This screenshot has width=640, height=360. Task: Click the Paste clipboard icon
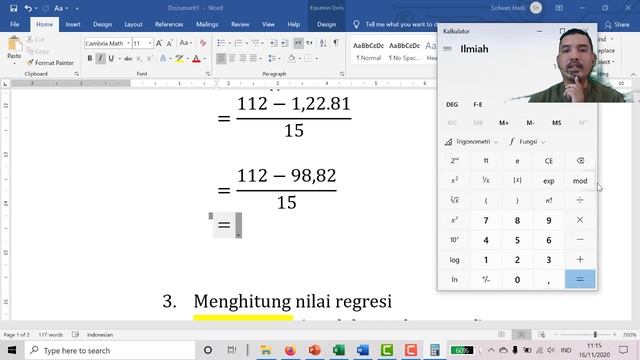(x=14, y=44)
